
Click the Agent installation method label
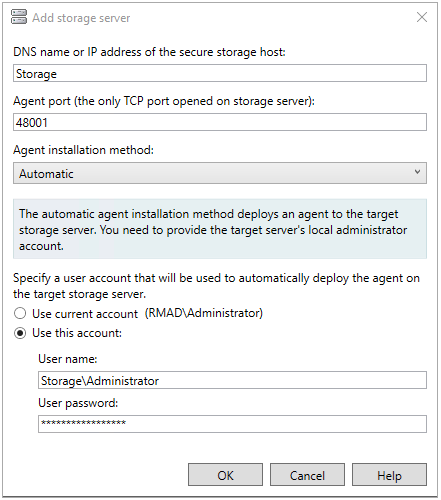click(x=83, y=150)
